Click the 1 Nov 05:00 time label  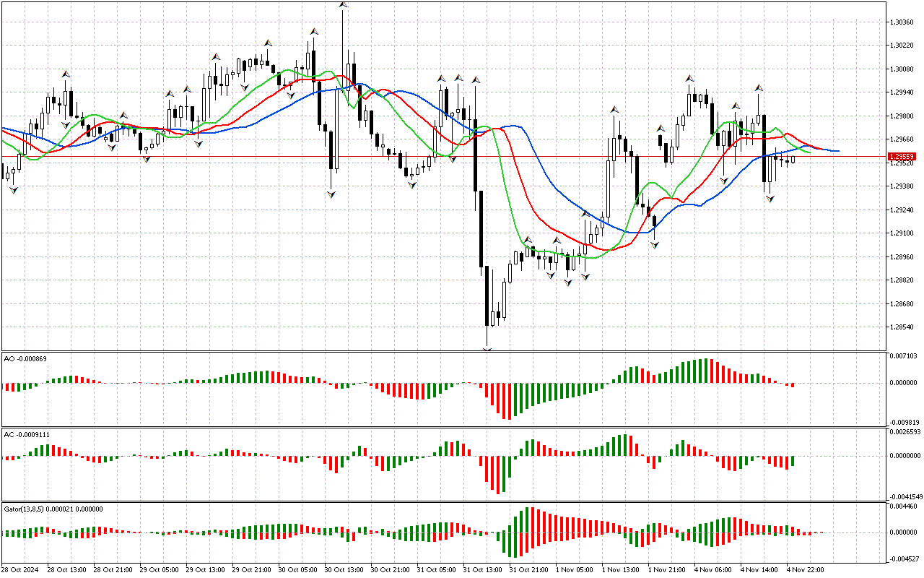coord(575,570)
